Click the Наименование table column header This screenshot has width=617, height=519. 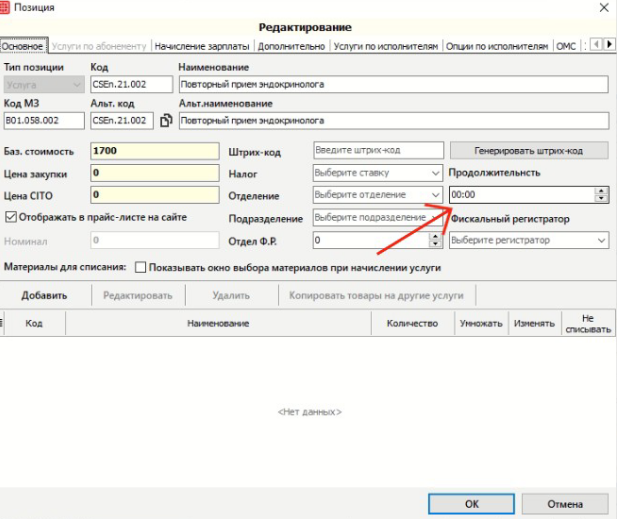[218, 323]
